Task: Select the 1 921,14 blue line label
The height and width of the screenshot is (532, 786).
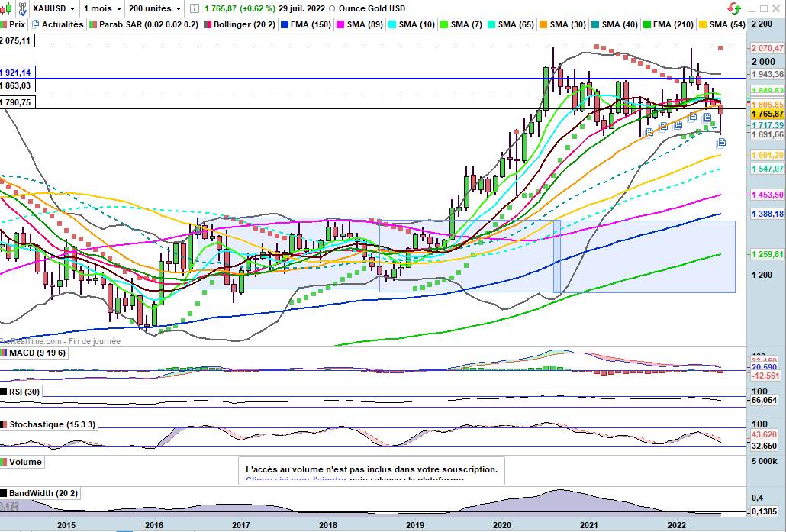Action: point(17,73)
